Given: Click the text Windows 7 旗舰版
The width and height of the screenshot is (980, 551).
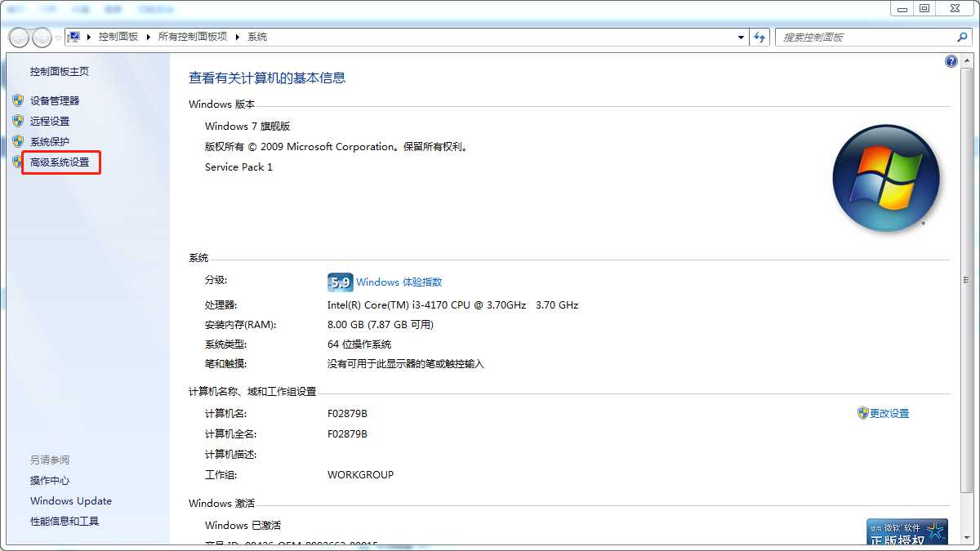Looking at the screenshot, I should 247,127.
